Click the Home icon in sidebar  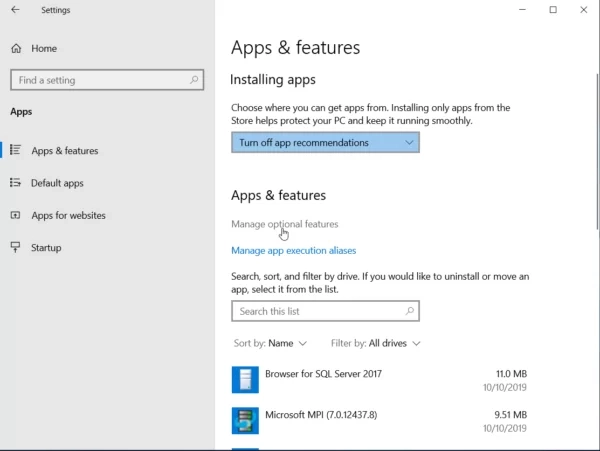click(16, 48)
